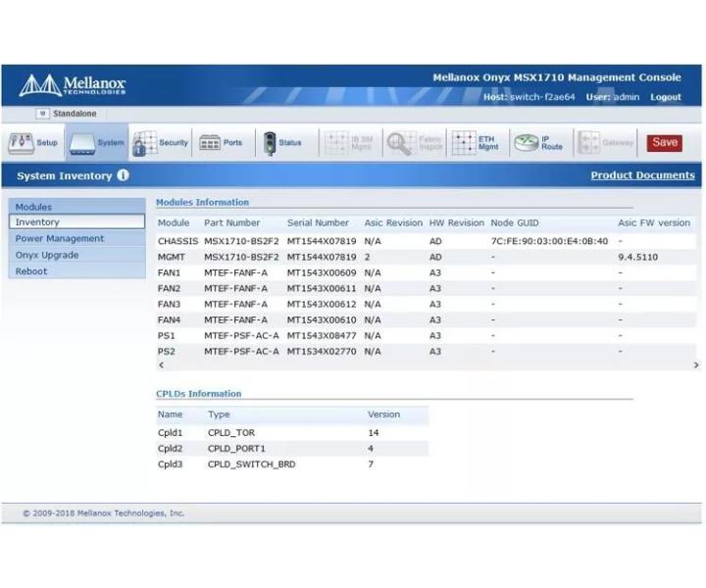This screenshot has width=706, height=588.
Task: Click the System Inventory info icon
Action: click(x=123, y=175)
